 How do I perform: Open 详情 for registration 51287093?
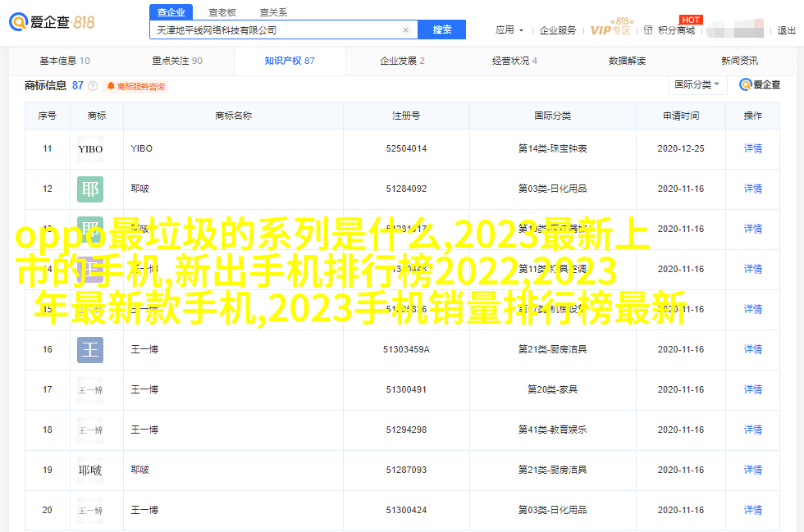[753, 470]
